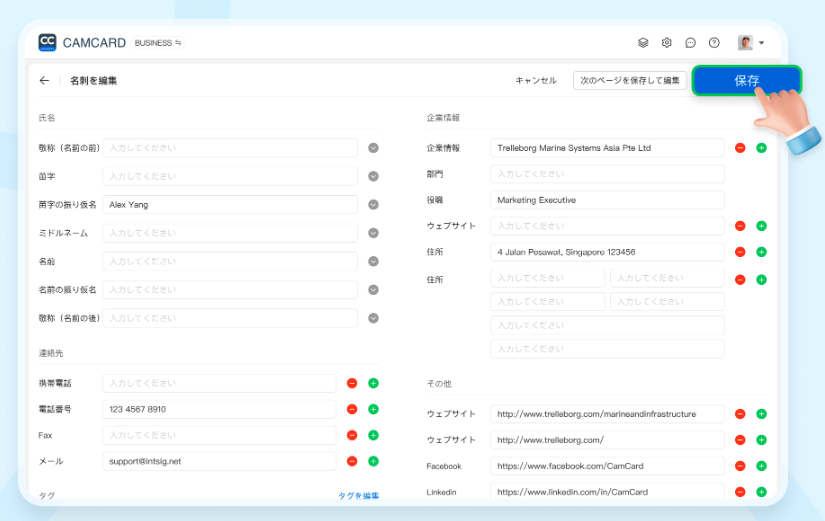Screen dimensions: 825x521
Task: Click the user avatar picture
Action: click(745, 43)
